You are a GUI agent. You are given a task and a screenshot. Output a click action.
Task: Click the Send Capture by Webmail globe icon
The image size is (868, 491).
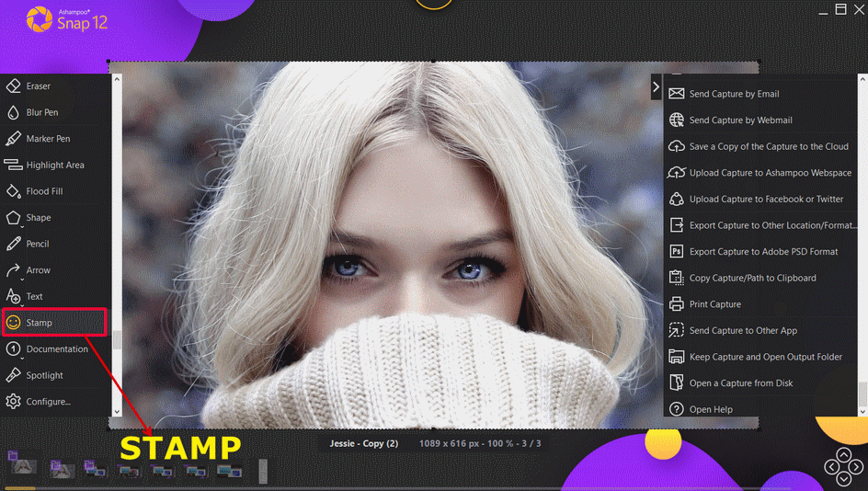677,120
